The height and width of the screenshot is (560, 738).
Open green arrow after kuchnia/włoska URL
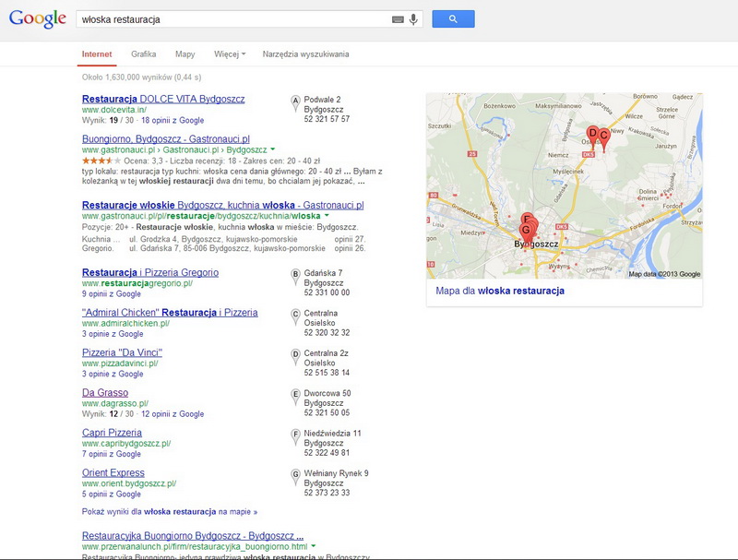pos(327,216)
